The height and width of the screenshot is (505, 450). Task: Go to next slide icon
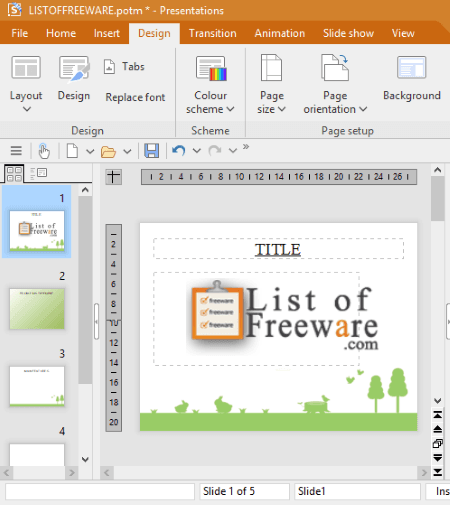tap(438, 458)
